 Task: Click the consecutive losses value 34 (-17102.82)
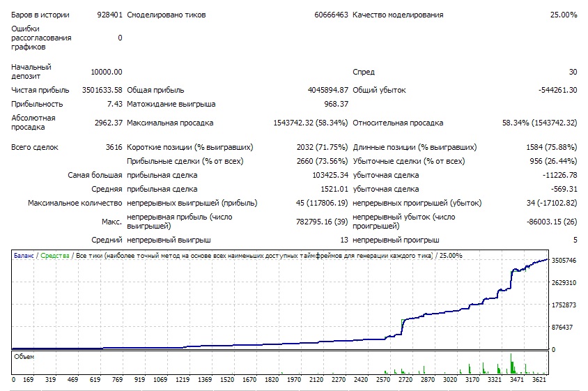point(552,203)
